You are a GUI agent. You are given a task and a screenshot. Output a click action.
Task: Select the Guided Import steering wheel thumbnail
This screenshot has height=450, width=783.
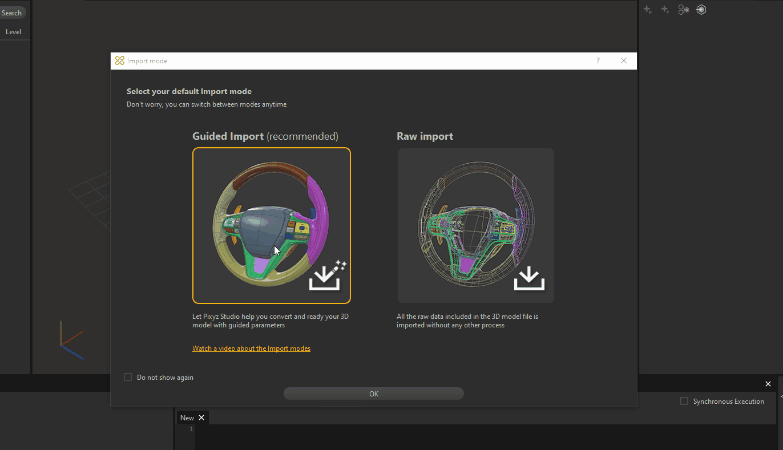click(x=271, y=225)
